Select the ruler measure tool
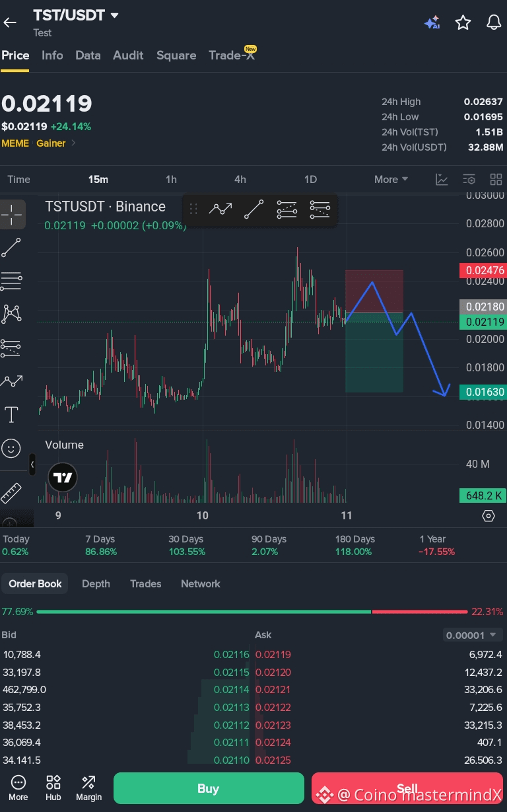 point(11,493)
